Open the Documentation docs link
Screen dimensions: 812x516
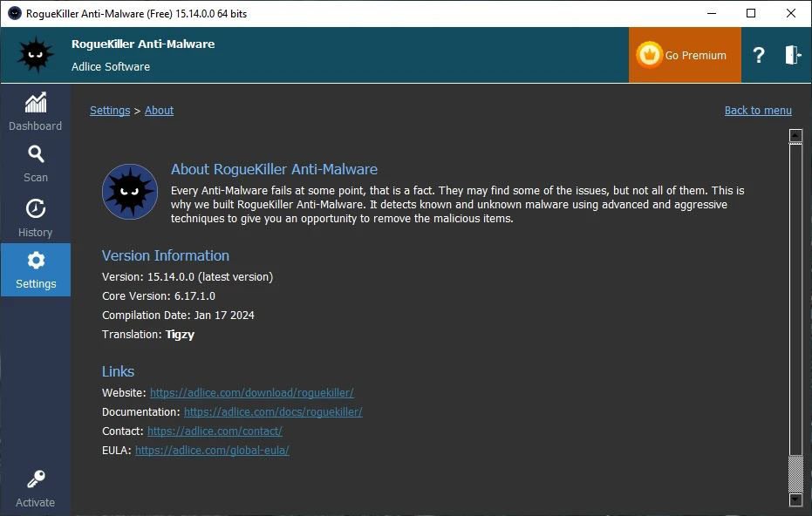[x=273, y=412]
